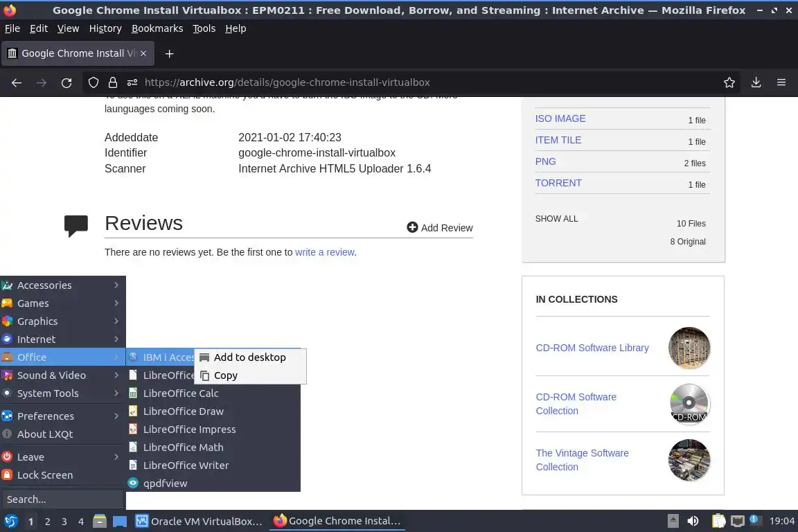Expand the System Tools submenu
Screen dimensions: 798x532
(x=62, y=393)
